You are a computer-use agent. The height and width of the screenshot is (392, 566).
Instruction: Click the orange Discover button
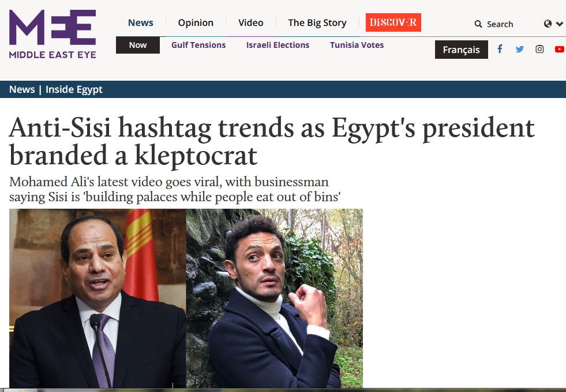393,22
